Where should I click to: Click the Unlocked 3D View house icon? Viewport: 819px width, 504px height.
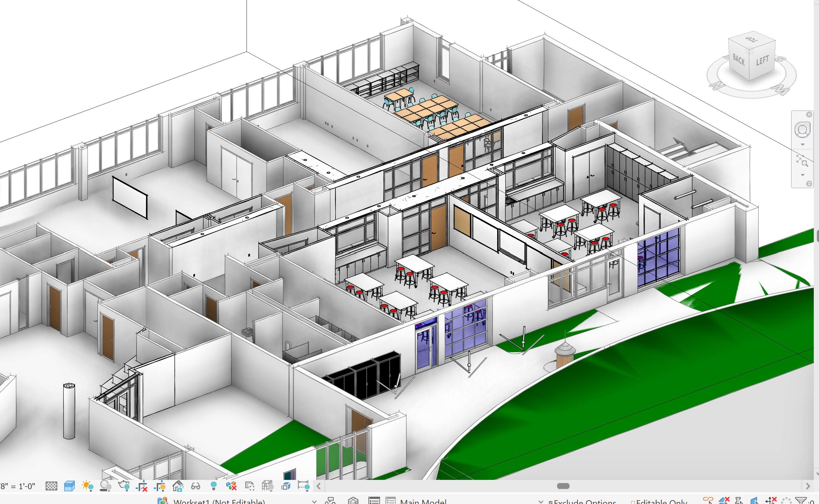tap(178, 486)
